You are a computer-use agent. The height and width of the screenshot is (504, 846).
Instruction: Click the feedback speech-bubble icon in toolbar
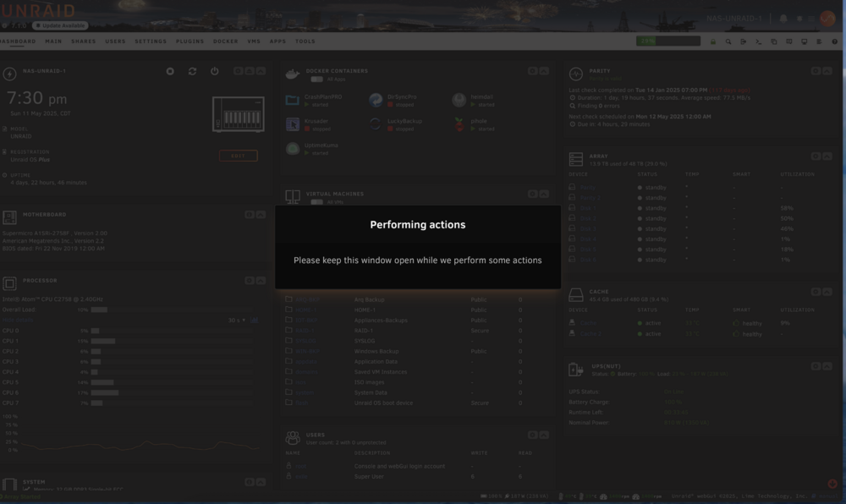(x=788, y=41)
